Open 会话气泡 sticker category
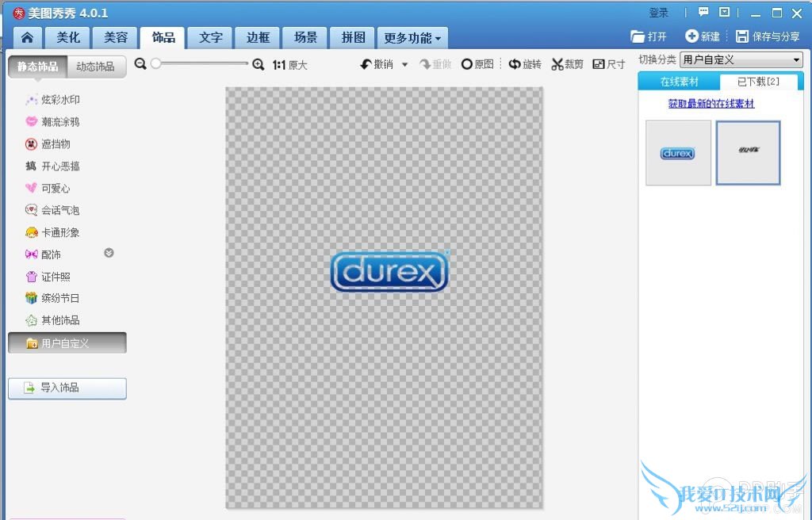Viewport: 812px width, 520px height. coord(53,210)
